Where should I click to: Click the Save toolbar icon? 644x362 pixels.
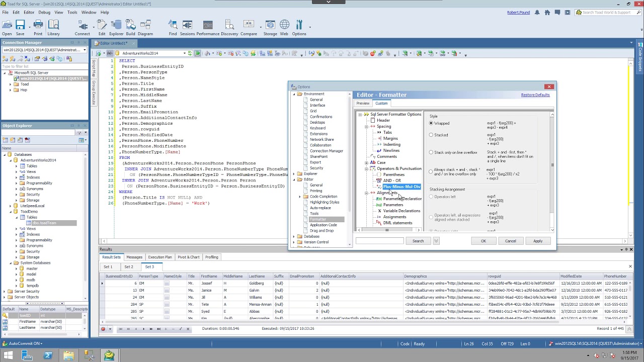20,28
